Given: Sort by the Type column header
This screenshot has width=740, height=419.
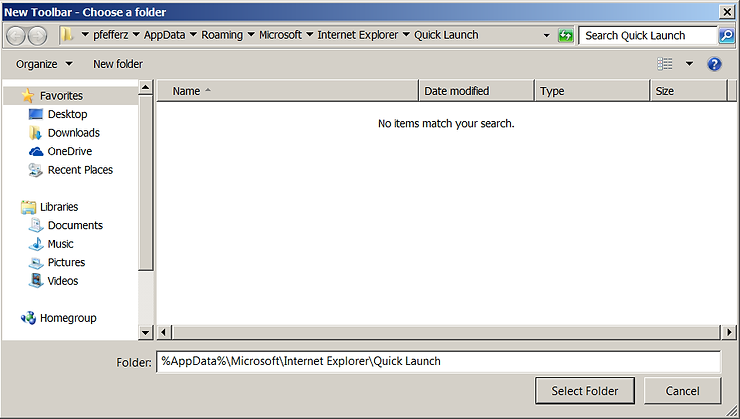Looking at the screenshot, I should click(592, 91).
